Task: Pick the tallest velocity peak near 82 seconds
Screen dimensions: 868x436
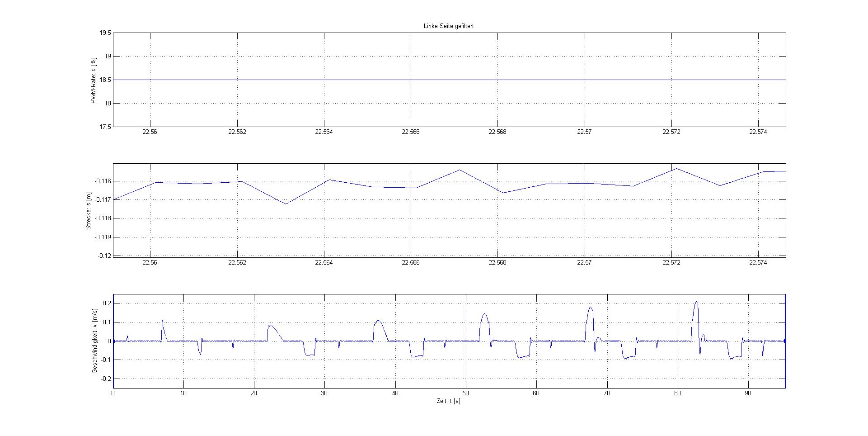Action: coord(696,302)
